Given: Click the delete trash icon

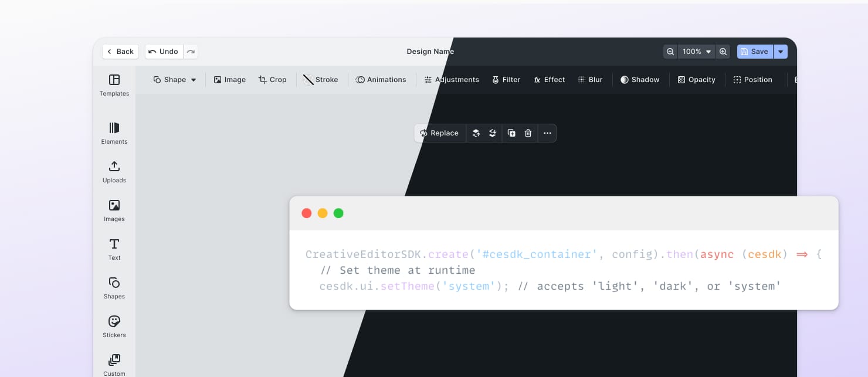Looking at the screenshot, I should [528, 133].
